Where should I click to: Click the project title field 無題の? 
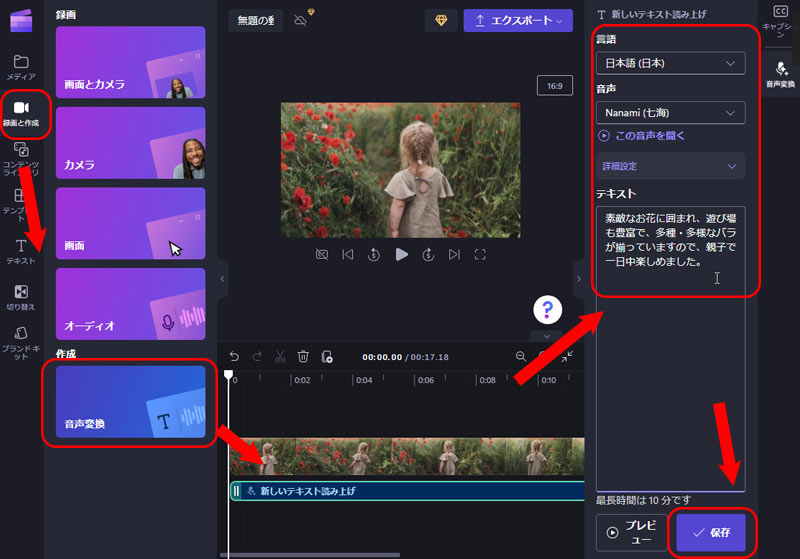[x=256, y=20]
